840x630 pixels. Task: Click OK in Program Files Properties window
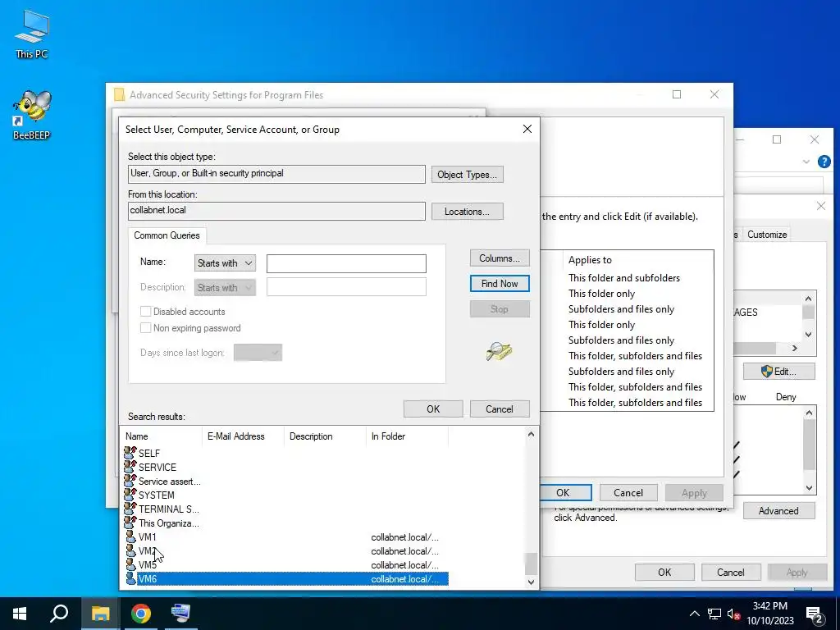664,572
